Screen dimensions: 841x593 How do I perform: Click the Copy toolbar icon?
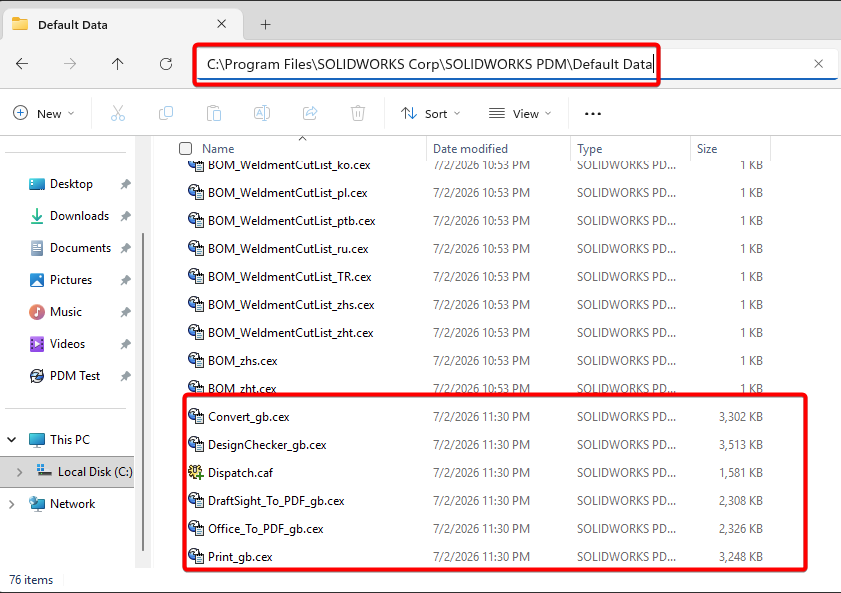(x=166, y=113)
